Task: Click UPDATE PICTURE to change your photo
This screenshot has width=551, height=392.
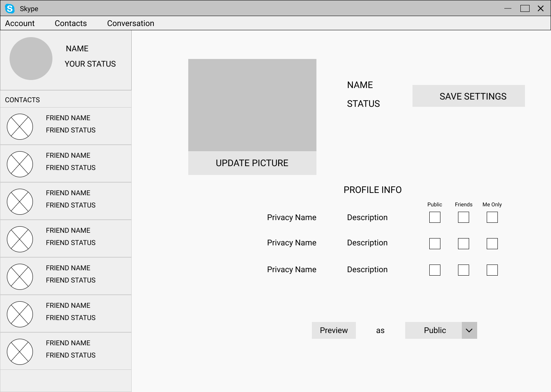Action: point(252,163)
